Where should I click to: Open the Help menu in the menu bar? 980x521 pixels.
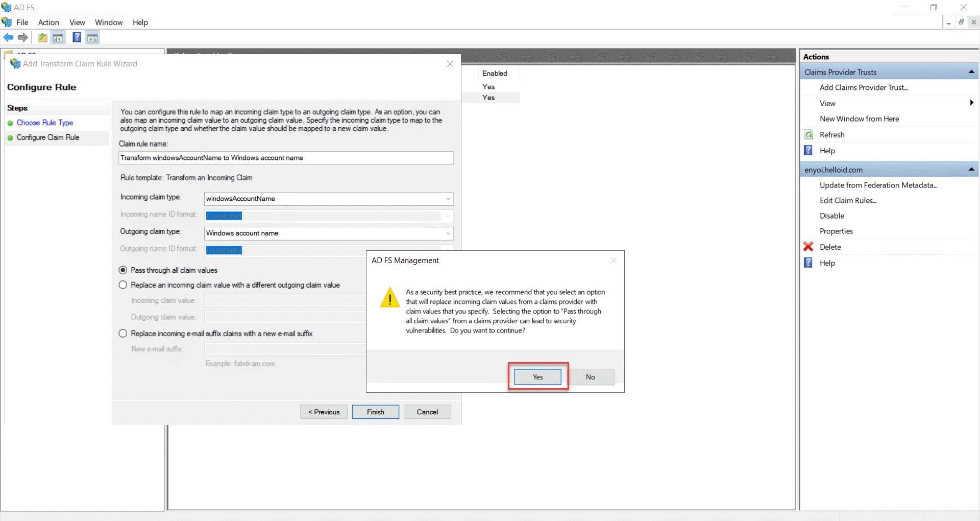tap(140, 22)
